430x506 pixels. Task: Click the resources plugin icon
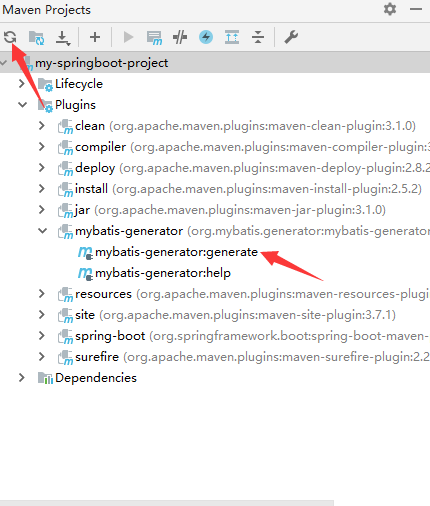point(65,295)
